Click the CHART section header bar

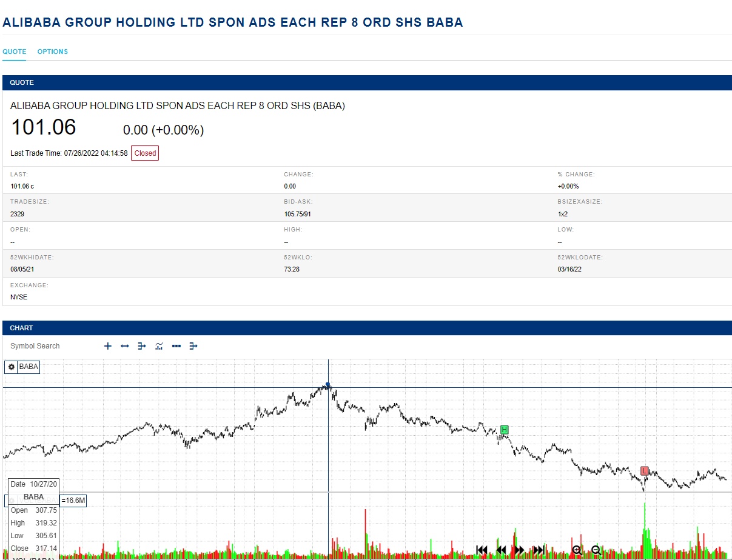pyautogui.click(x=367, y=328)
